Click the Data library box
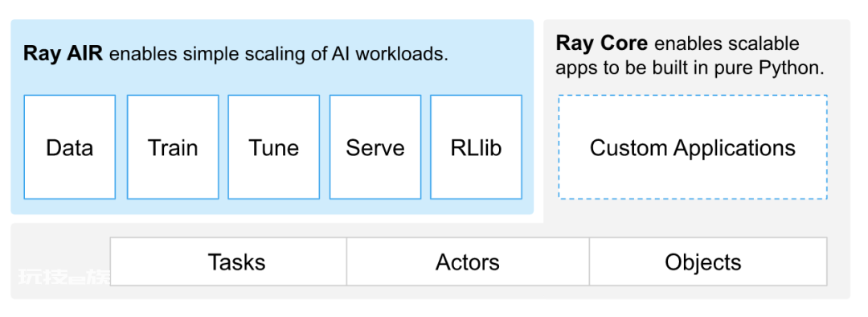This screenshot has width=868, height=317. pyautogui.click(x=70, y=147)
